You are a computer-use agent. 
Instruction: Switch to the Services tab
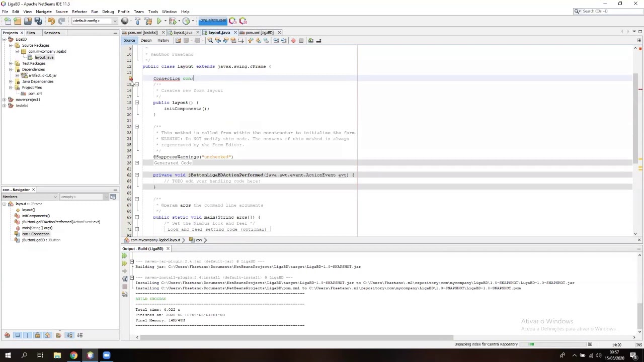52,33
